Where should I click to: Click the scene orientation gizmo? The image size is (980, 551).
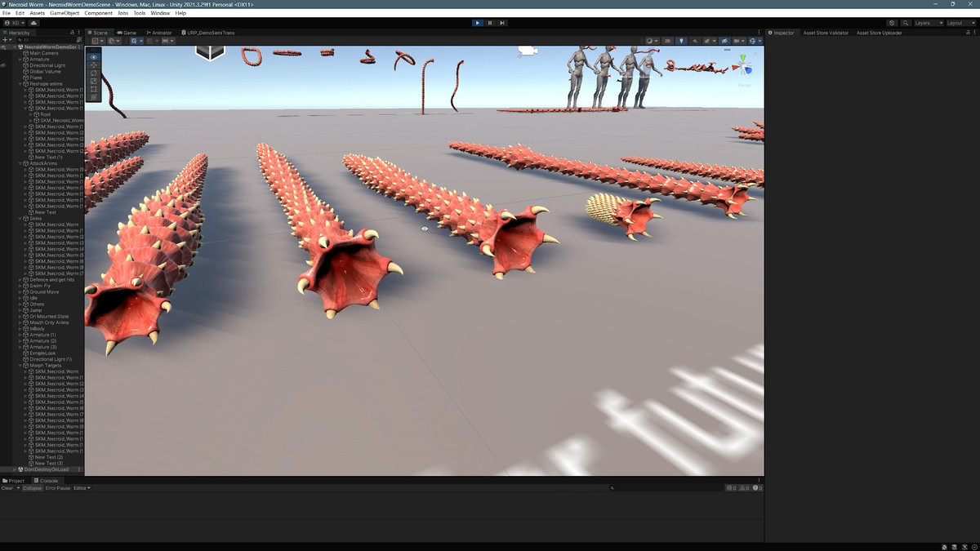point(743,67)
